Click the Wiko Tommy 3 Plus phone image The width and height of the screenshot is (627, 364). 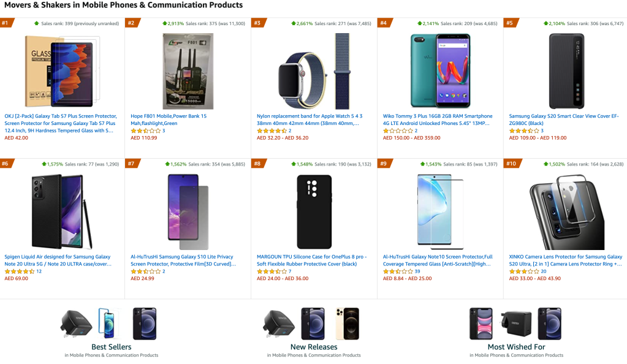[x=440, y=70]
